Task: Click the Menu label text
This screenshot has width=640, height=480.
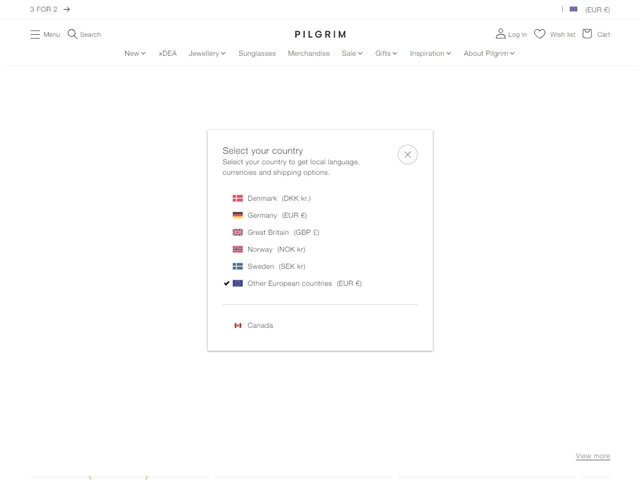Action: 52,35
